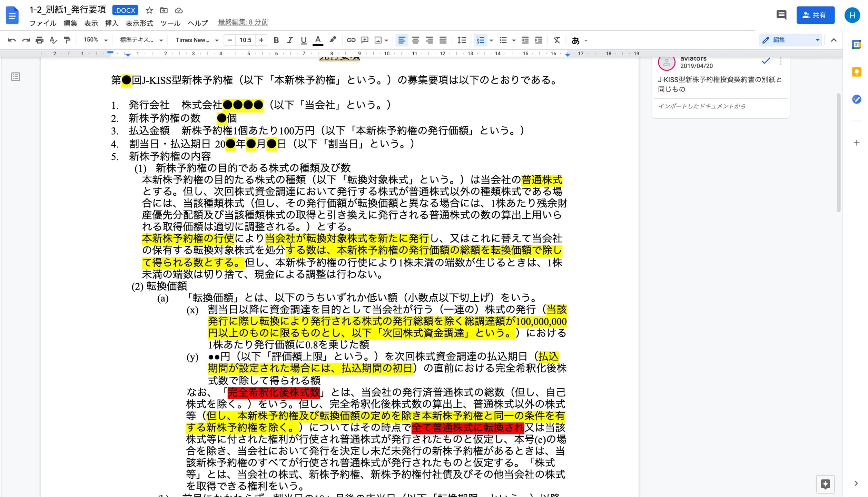Click the 共有 share button
This screenshot has height=497, width=868.
816,14
